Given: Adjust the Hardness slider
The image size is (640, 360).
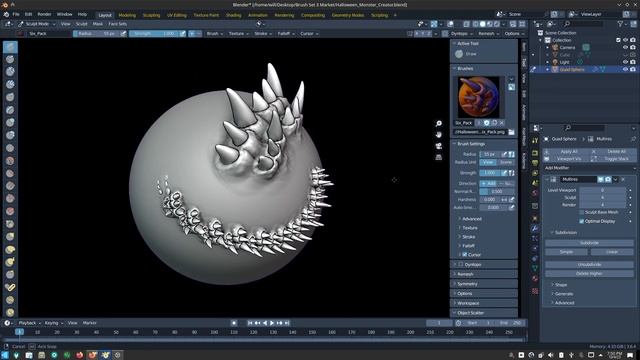Looking at the screenshot, I should pyautogui.click(x=489, y=200).
